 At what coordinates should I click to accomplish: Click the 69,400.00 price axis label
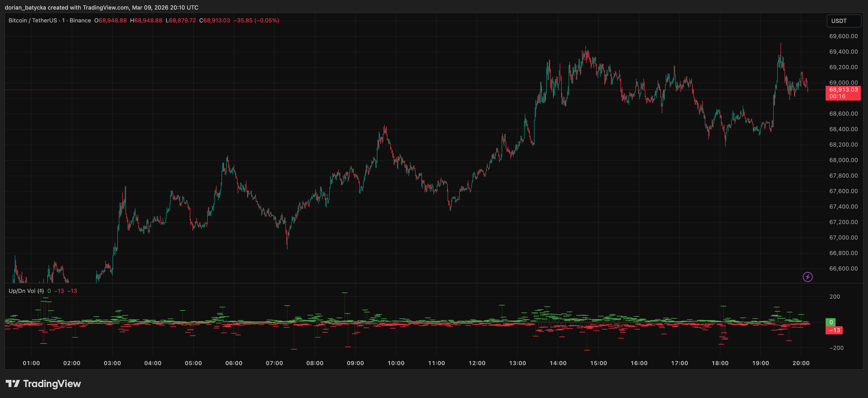click(843, 52)
